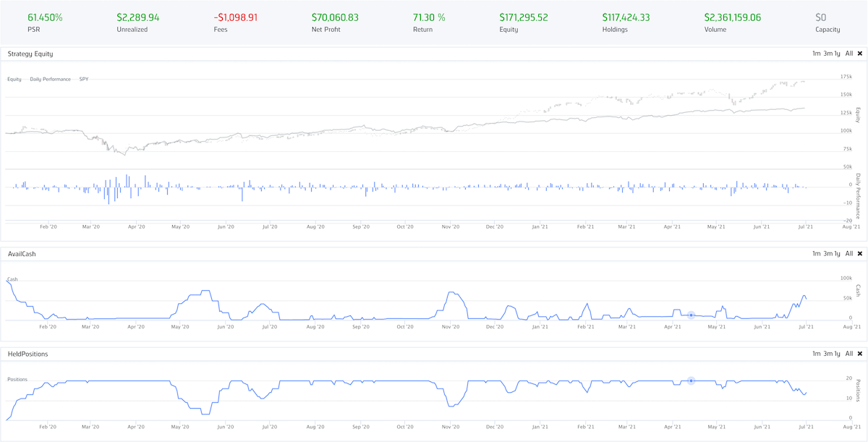Viewport: 868px width, 442px height.
Task: Toggle SPY benchmark series in legend
Action: 84,79
